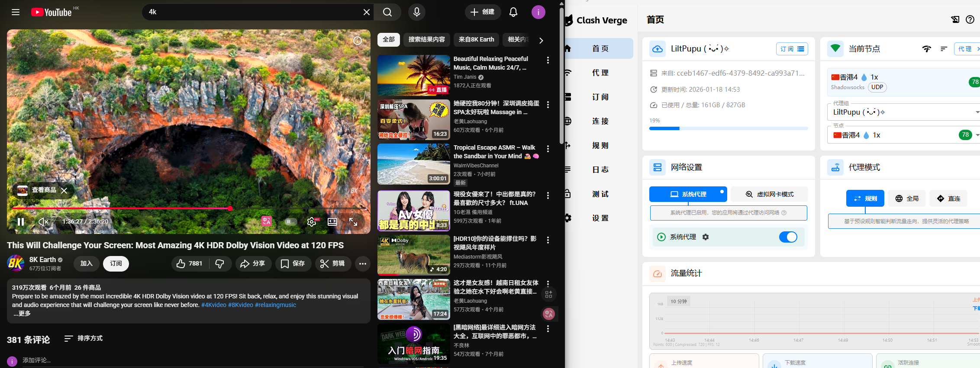Toggle the video autoplay switch
The height and width of the screenshot is (368, 980).
[290, 222]
